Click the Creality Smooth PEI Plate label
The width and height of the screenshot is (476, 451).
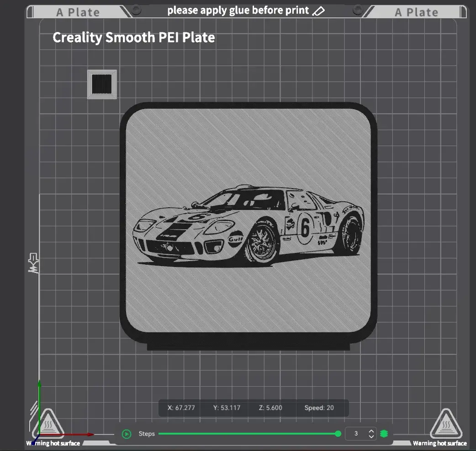pos(134,37)
